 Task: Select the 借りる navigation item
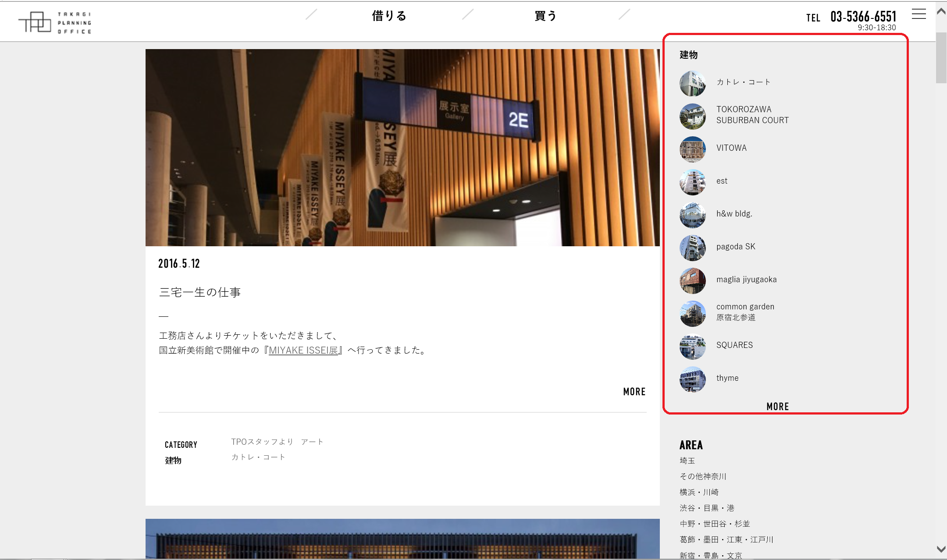point(389,16)
